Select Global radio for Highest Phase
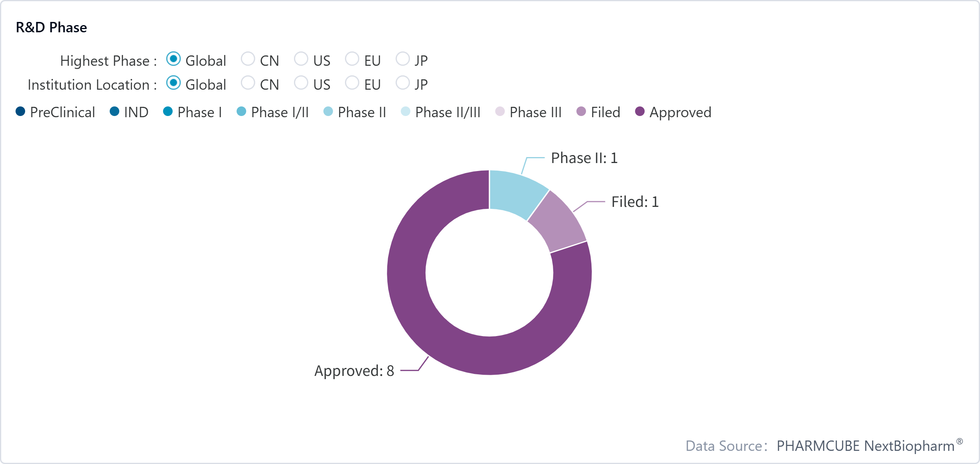 174,59
